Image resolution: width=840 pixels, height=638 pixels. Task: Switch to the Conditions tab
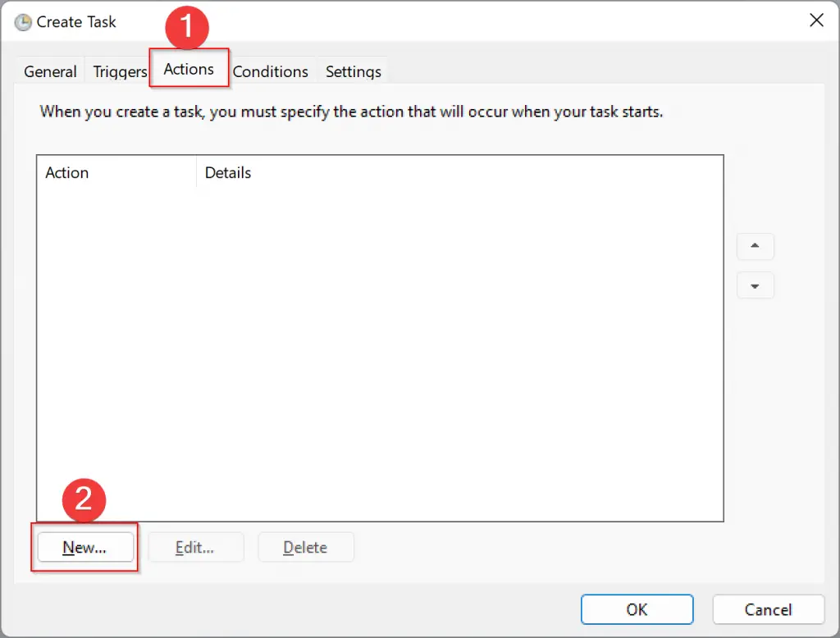coord(271,71)
